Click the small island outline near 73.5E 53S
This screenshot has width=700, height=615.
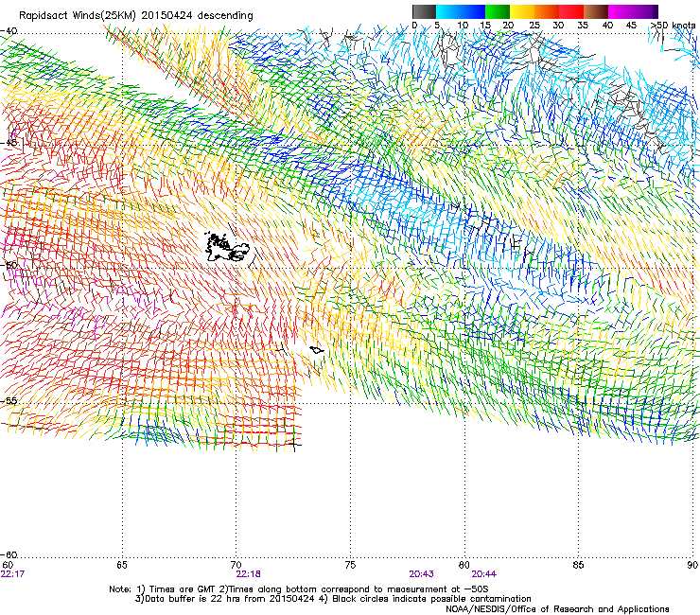pyautogui.click(x=317, y=350)
